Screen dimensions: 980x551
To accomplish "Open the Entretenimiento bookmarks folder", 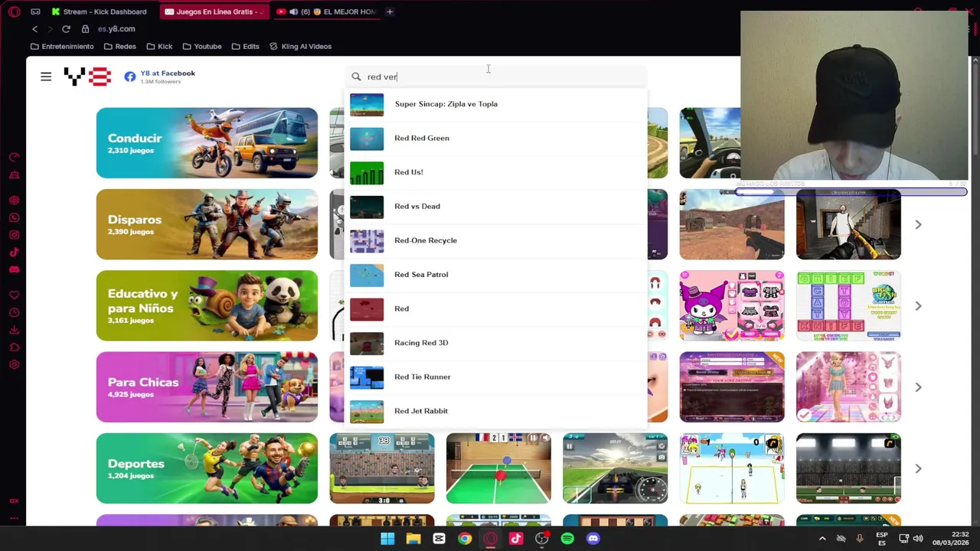I will tap(62, 47).
